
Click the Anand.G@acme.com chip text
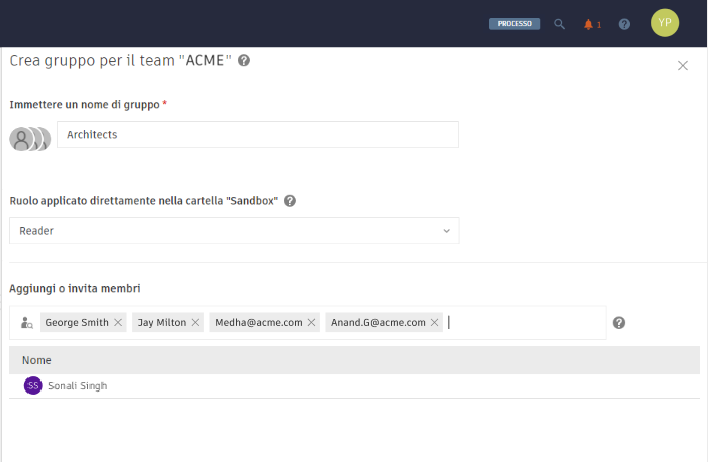(378, 322)
